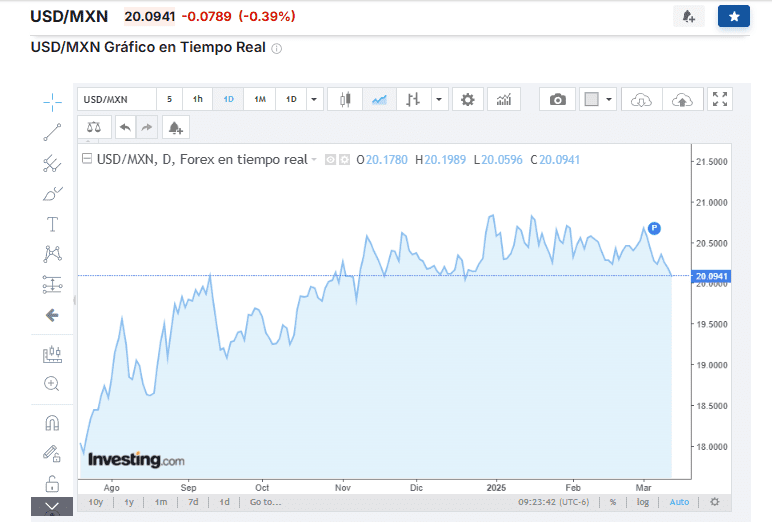Select the 5 minute interval

coord(169,99)
